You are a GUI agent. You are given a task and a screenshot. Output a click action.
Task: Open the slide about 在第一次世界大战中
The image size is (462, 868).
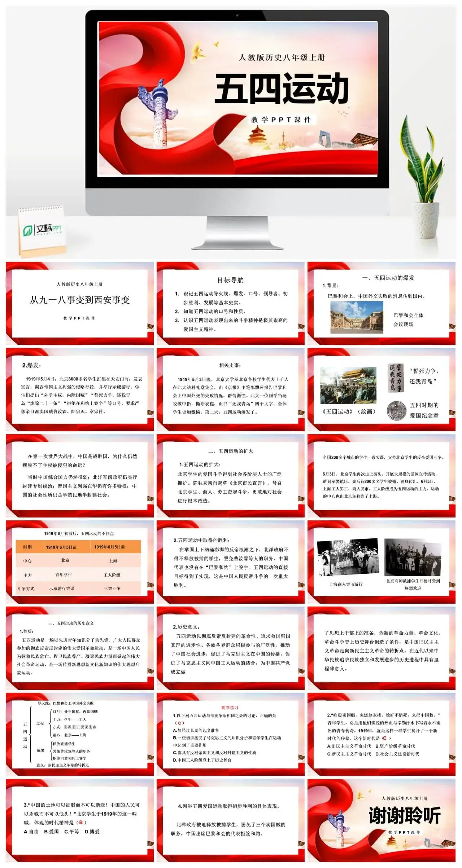pyautogui.click(x=80, y=476)
